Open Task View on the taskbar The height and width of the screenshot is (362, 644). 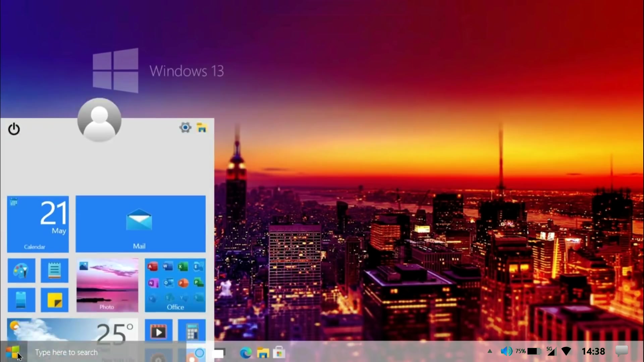[218, 353]
